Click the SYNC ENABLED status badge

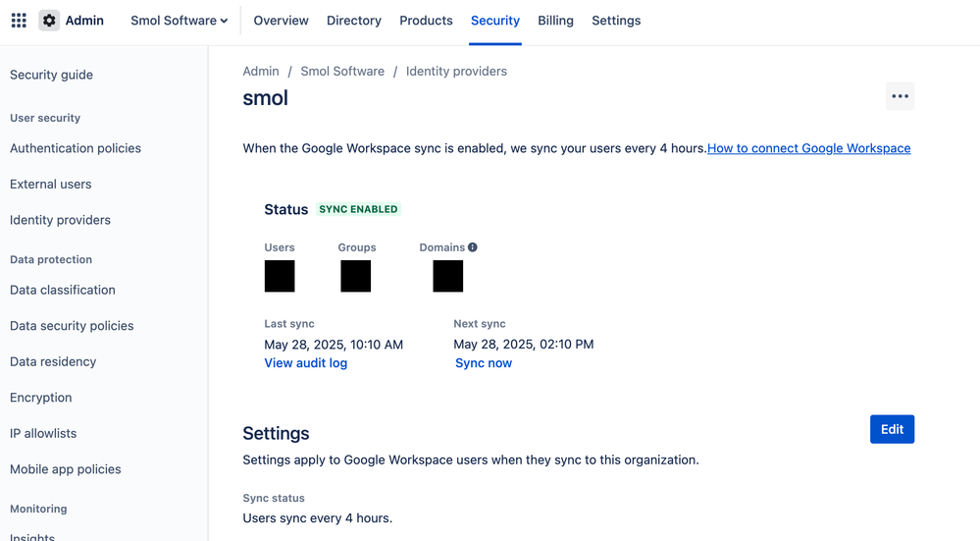tap(358, 209)
